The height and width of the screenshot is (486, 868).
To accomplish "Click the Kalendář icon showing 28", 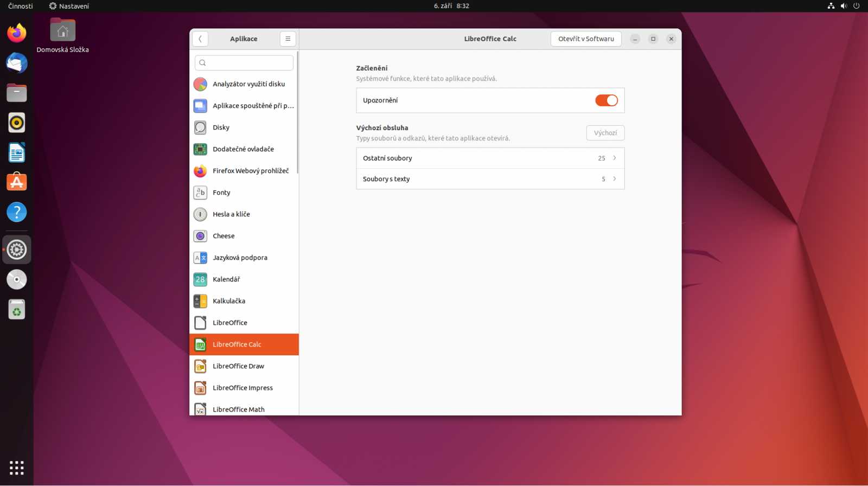I will 200,279.
